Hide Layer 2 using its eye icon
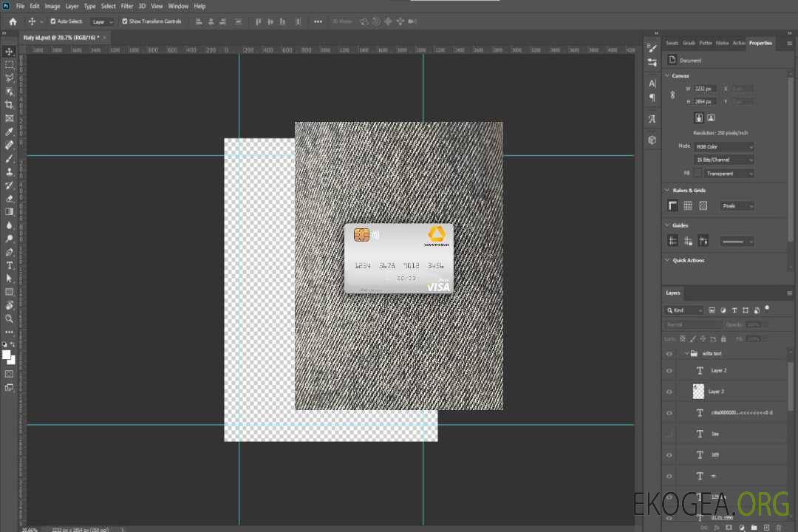Screen dimensions: 798x532 (669, 371)
